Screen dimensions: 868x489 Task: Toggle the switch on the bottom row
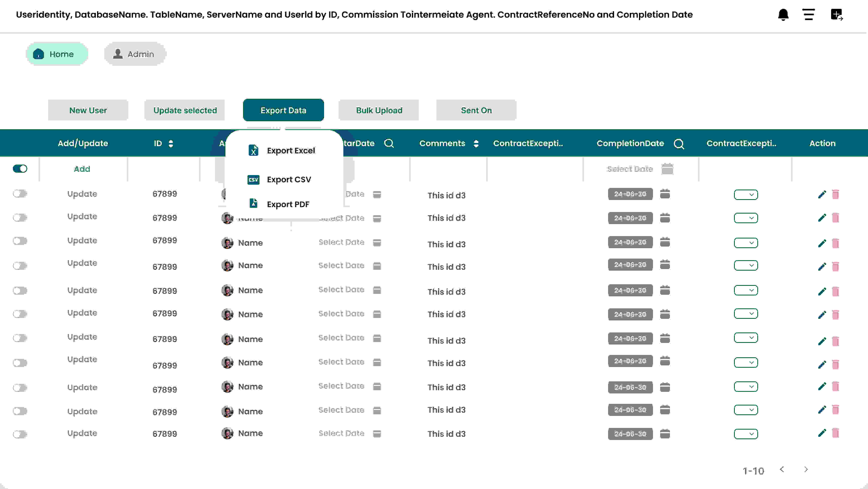(20, 434)
